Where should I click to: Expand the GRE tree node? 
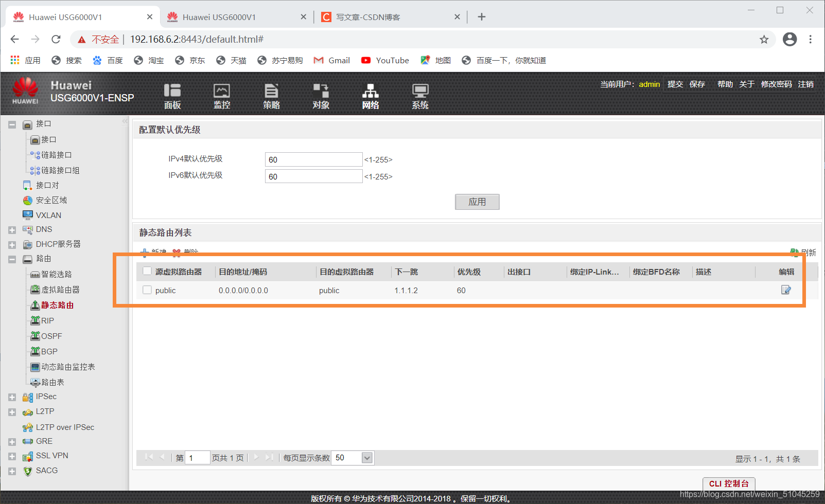tap(12, 442)
